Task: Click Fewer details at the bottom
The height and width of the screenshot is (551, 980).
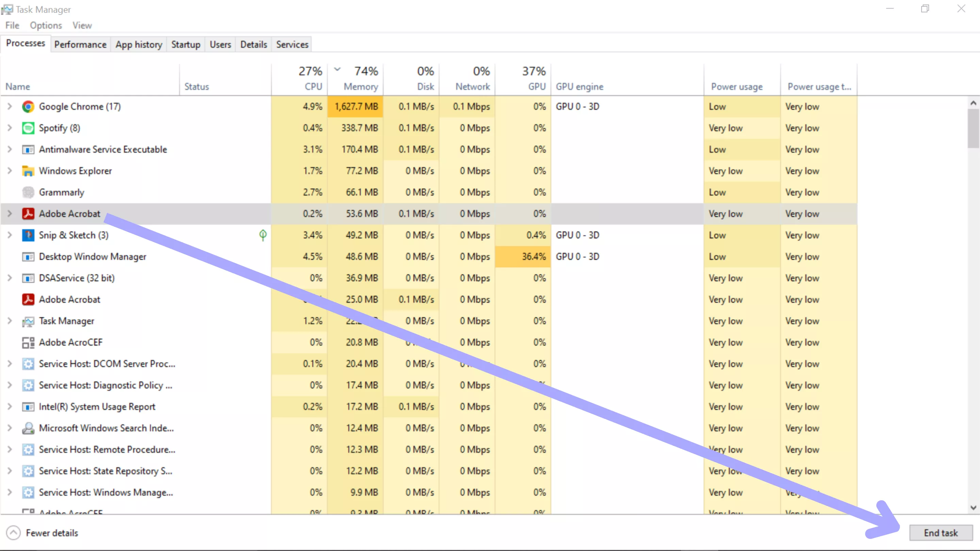Action: point(52,533)
